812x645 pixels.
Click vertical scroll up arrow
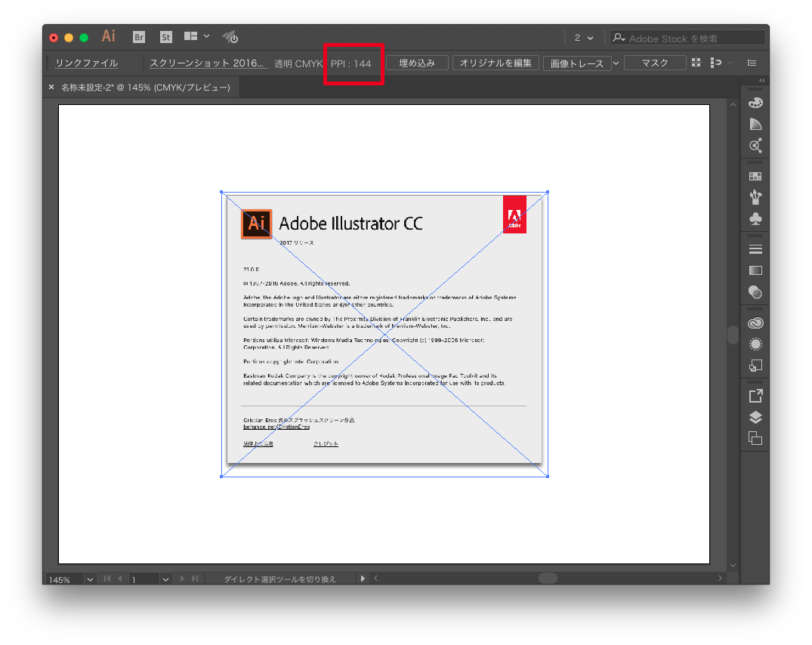tap(733, 105)
